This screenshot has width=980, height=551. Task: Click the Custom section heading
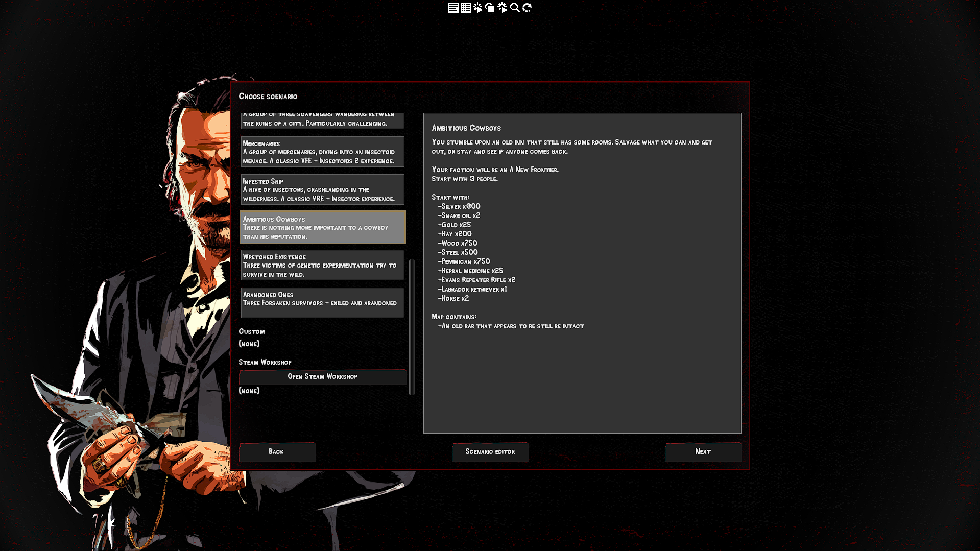tap(252, 332)
